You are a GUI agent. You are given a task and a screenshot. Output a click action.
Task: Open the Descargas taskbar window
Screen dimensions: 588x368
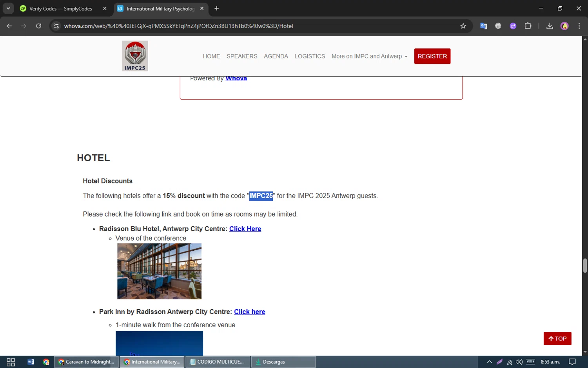[283, 362]
